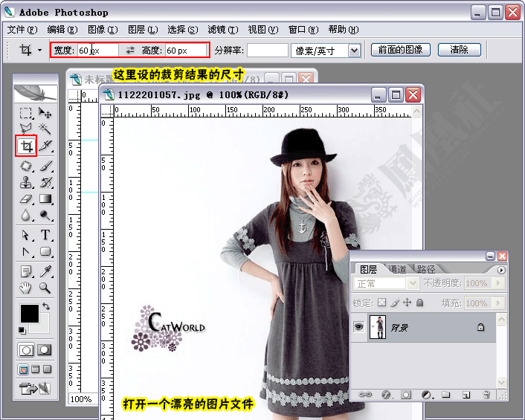Switch to Full Screen mode

[x=47, y=369]
